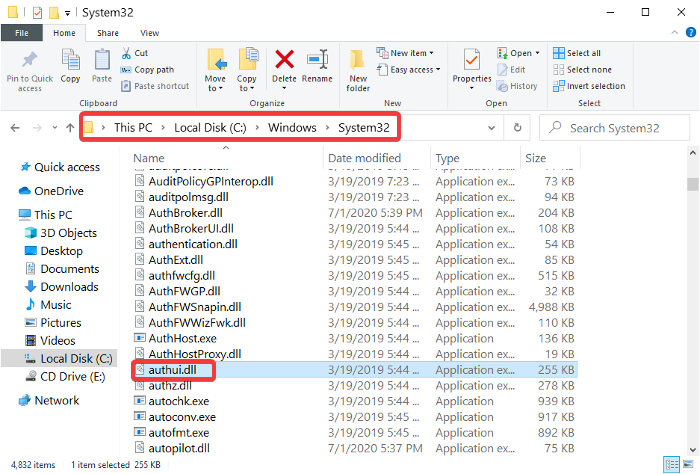The image size is (700, 474).
Task: Click Select all
Action: click(x=577, y=53)
